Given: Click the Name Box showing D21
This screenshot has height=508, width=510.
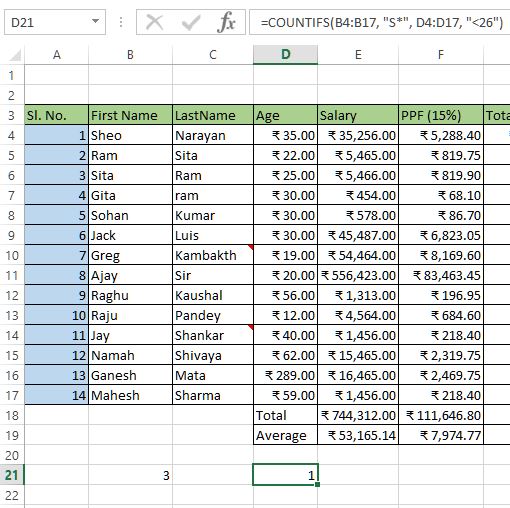Looking at the screenshot, I should (55, 22).
